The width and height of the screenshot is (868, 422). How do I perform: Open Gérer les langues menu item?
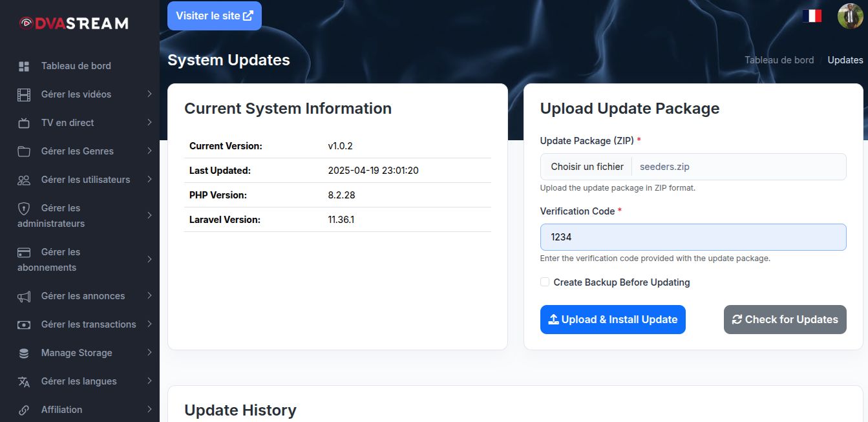coord(79,381)
